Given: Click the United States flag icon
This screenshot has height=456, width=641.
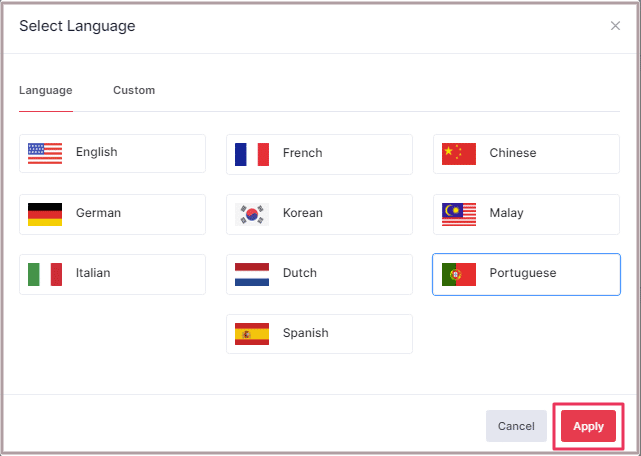Looking at the screenshot, I should (45, 153).
